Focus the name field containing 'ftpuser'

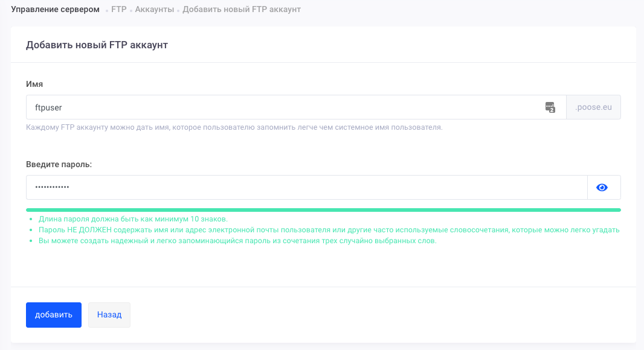point(284,107)
